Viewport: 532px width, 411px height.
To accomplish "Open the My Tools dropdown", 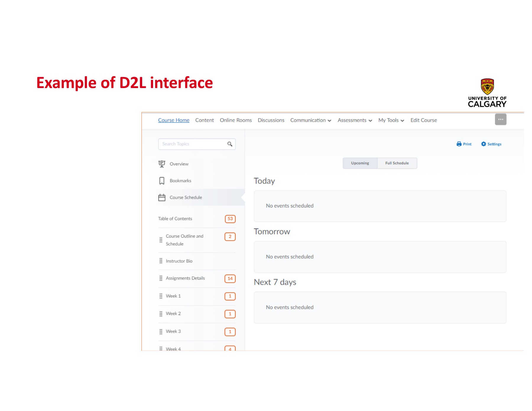I will click(391, 120).
